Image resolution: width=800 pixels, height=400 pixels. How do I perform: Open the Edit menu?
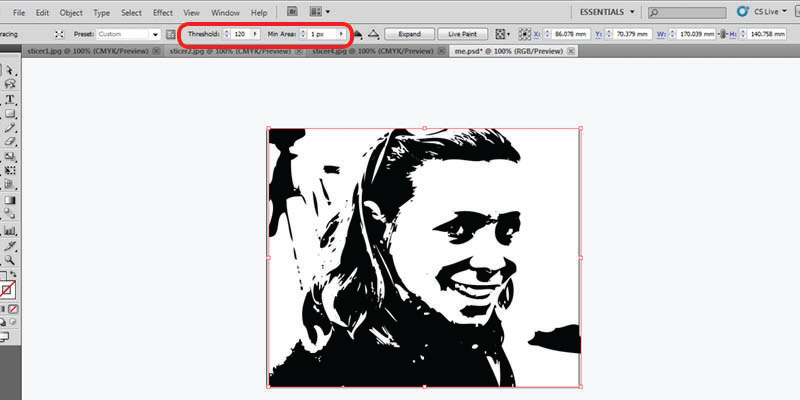tap(42, 13)
